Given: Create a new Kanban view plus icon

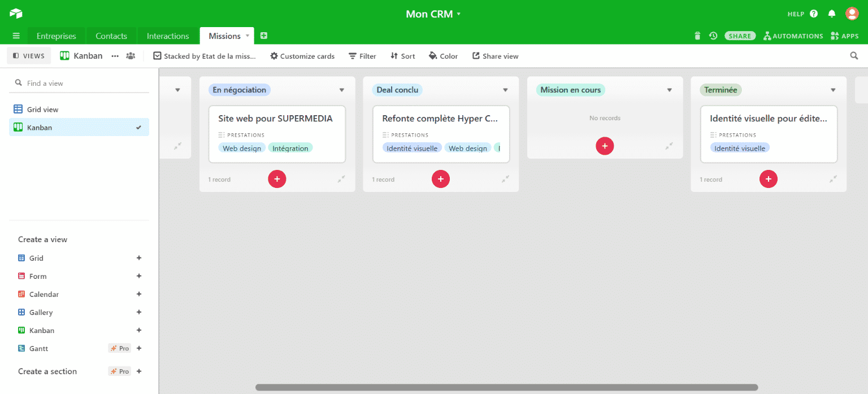Looking at the screenshot, I should pyautogui.click(x=139, y=330).
